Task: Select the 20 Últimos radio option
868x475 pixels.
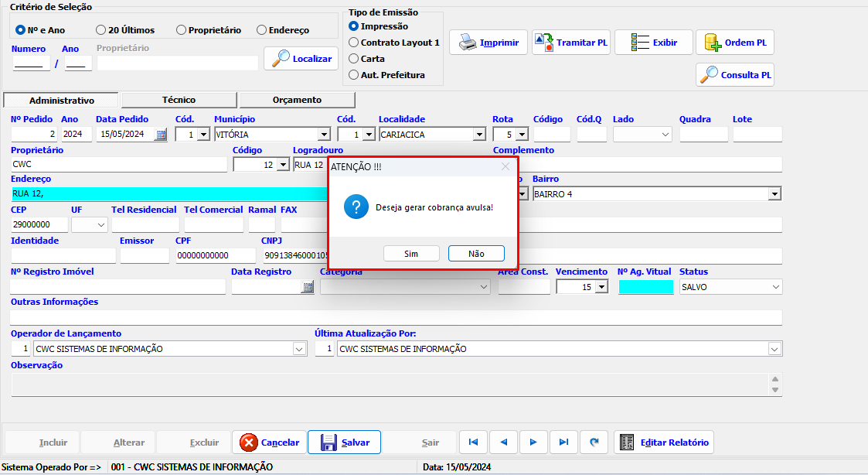Action: 101,30
